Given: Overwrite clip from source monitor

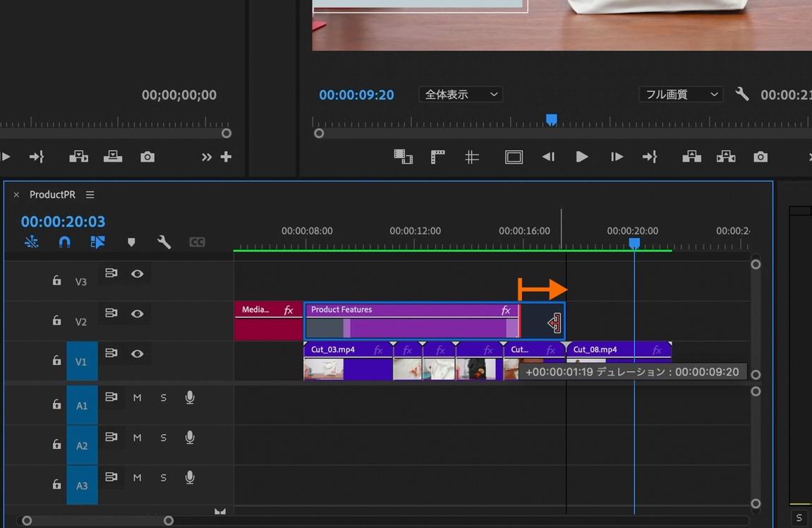Looking at the screenshot, I should pyautogui.click(x=113, y=157).
